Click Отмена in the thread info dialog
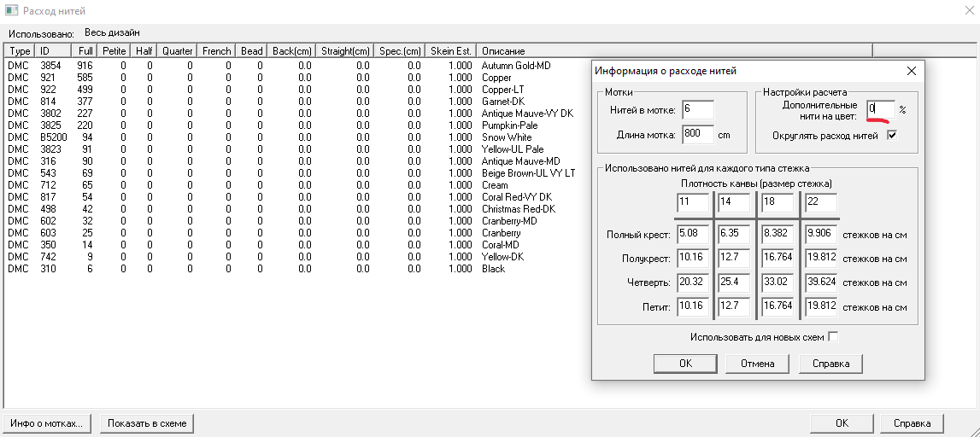 [758, 364]
